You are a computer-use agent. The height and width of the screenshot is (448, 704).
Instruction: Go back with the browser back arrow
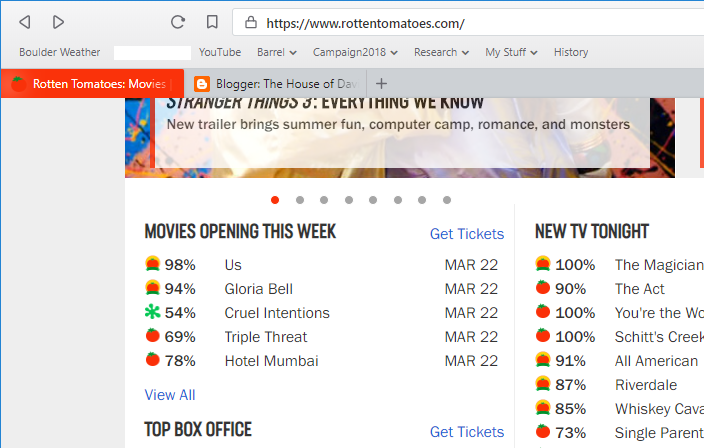coord(25,22)
